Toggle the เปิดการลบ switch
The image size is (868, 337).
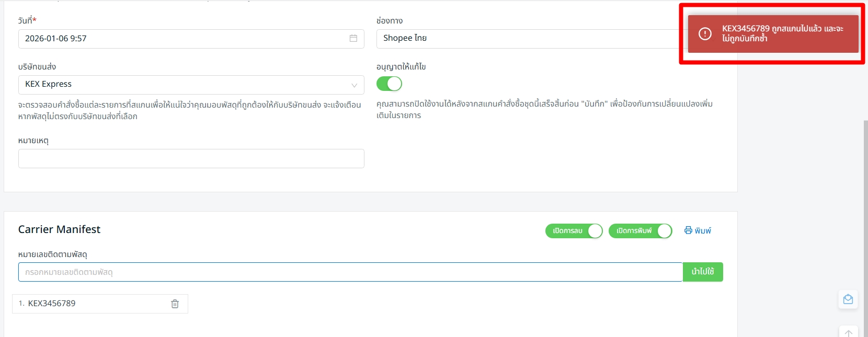574,231
